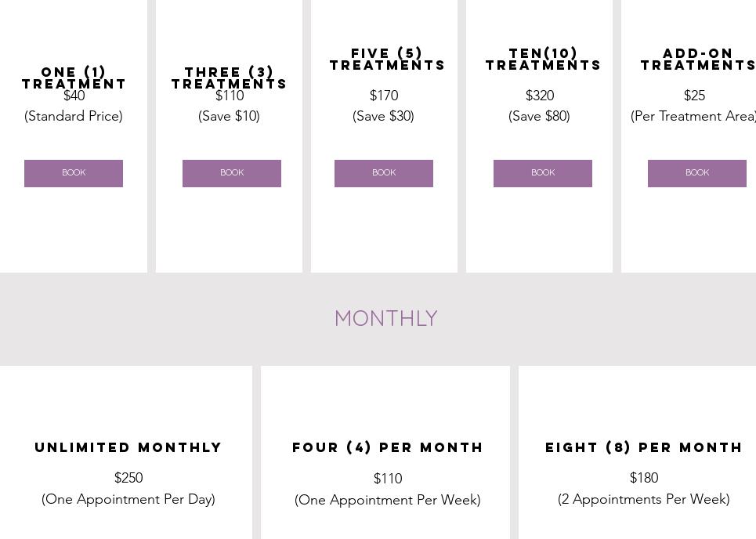Click the Three (3) Treatments title
Image resolution: width=756 pixels, height=539 pixels.
tap(230, 78)
